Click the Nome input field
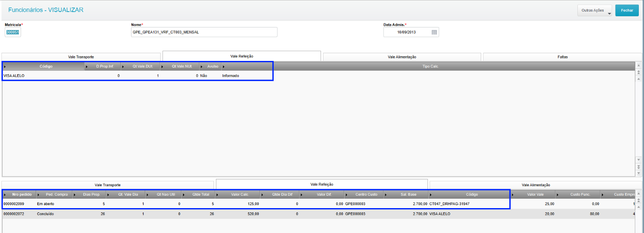Image resolution: width=644 pixels, height=233 pixels. tap(204, 32)
